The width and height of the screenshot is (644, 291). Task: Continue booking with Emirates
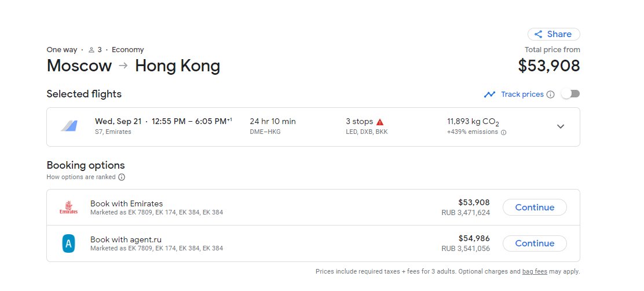click(x=535, y=208)
